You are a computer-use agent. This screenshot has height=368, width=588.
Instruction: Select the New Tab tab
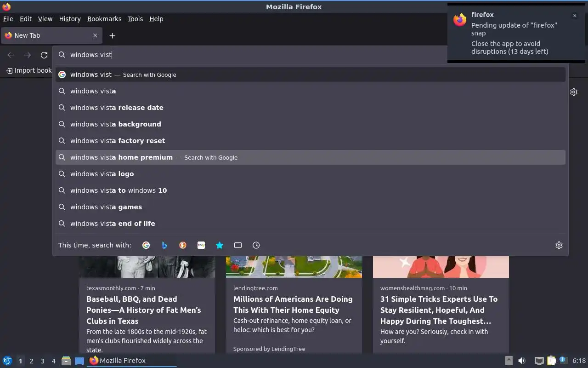(x=51, y=35)
